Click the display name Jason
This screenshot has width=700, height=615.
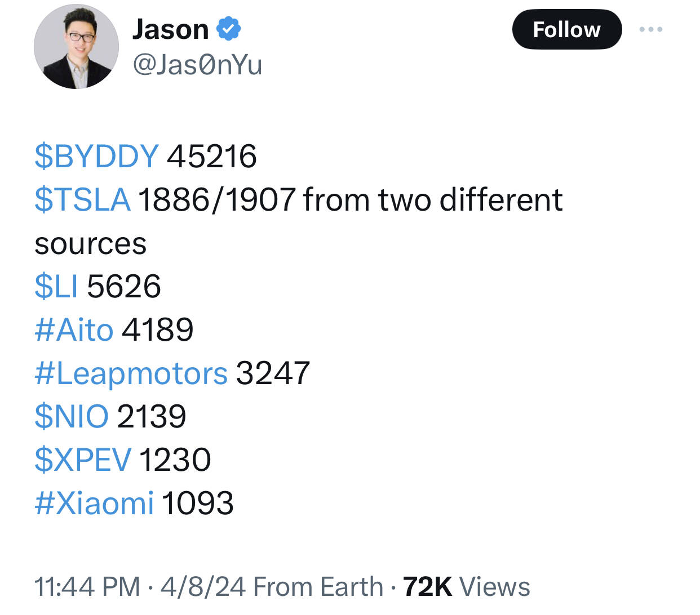[170, 29]
